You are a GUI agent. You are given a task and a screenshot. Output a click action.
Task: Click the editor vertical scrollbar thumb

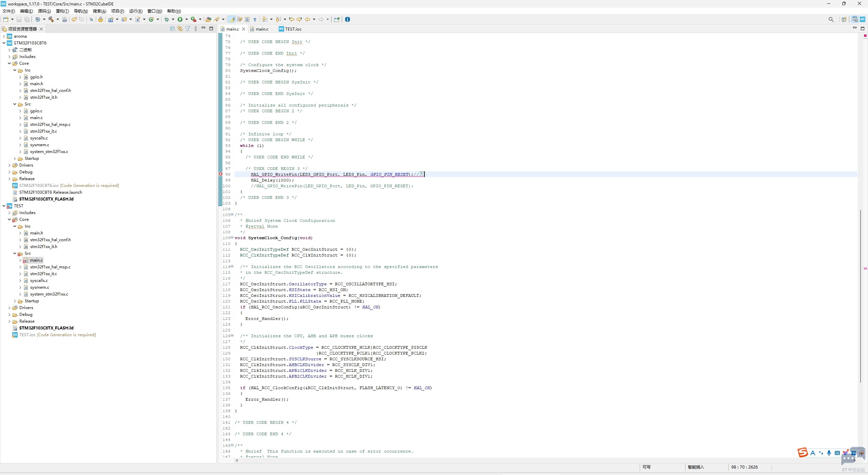coord(861,296)
